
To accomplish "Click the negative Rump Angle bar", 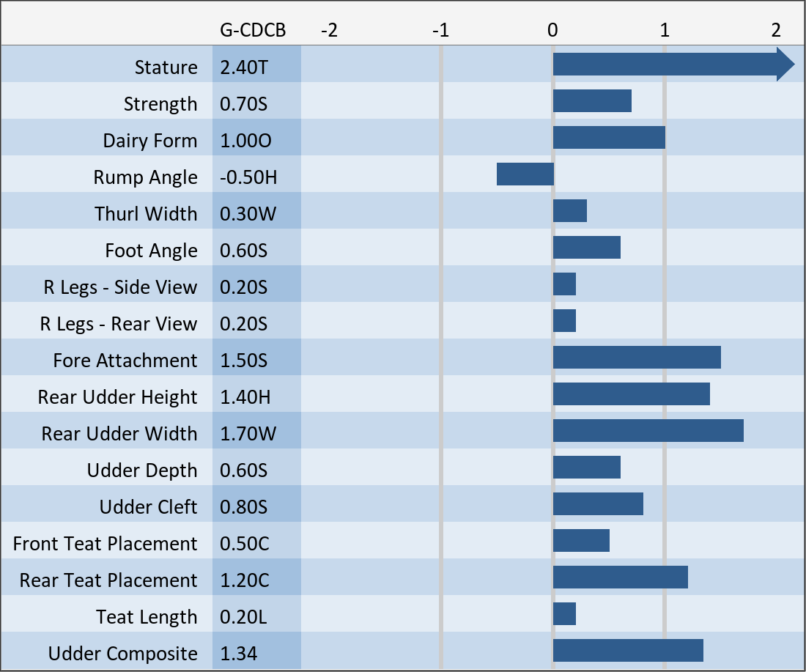I will (x=525, y=174).
